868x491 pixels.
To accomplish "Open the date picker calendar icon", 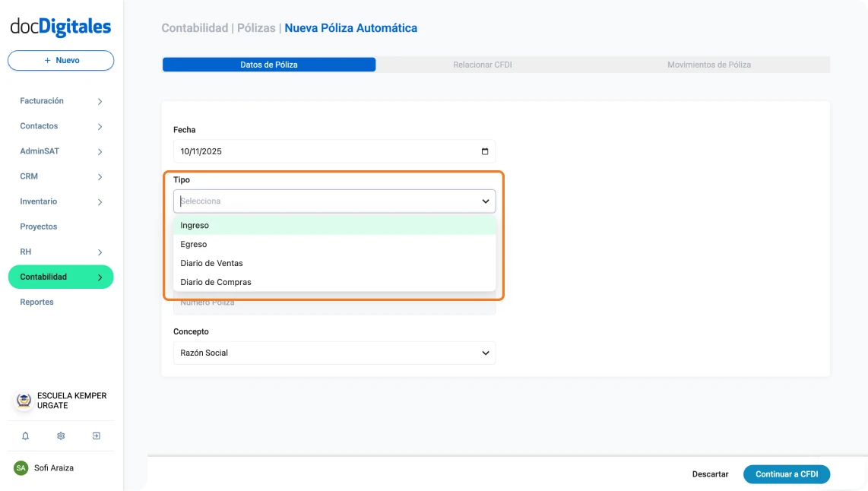I will pyautogui.click(x=484, y=150).
